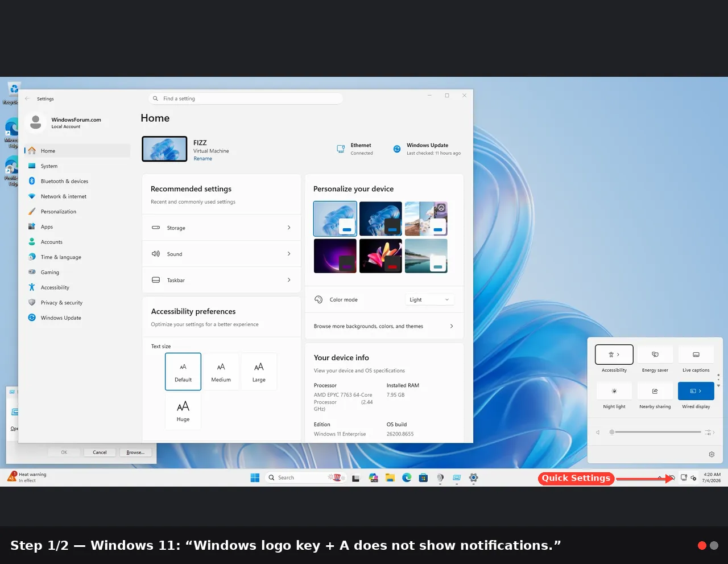Open Browse more backgrounds, colors, and themes
The width and height of the screenshot is (728, 564).
[x=384, y=326]
